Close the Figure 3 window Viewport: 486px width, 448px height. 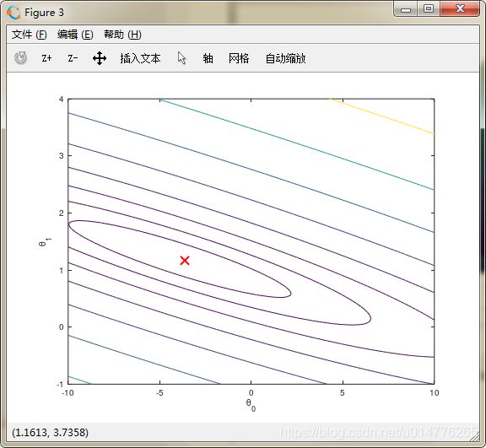tap(460, 9)
